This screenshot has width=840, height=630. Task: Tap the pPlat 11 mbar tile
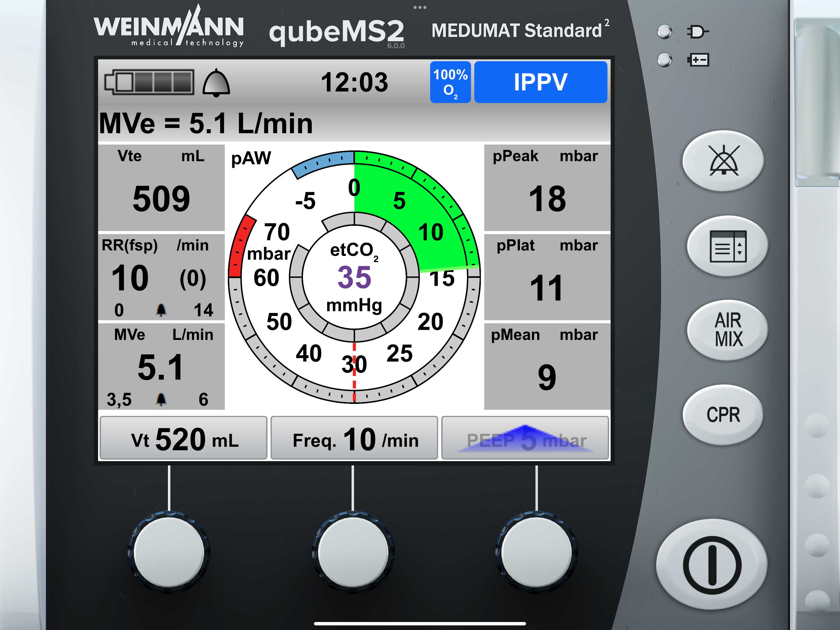[x=547, y=277]
